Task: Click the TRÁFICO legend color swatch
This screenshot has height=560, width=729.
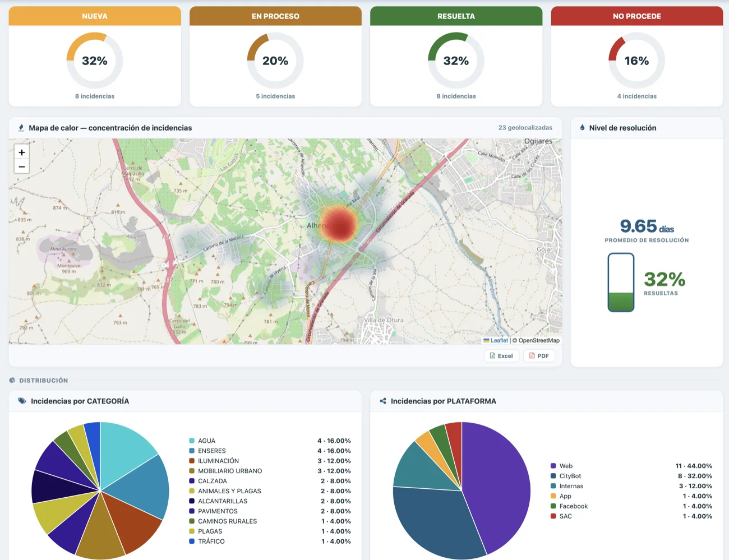Action: (192, 542)
